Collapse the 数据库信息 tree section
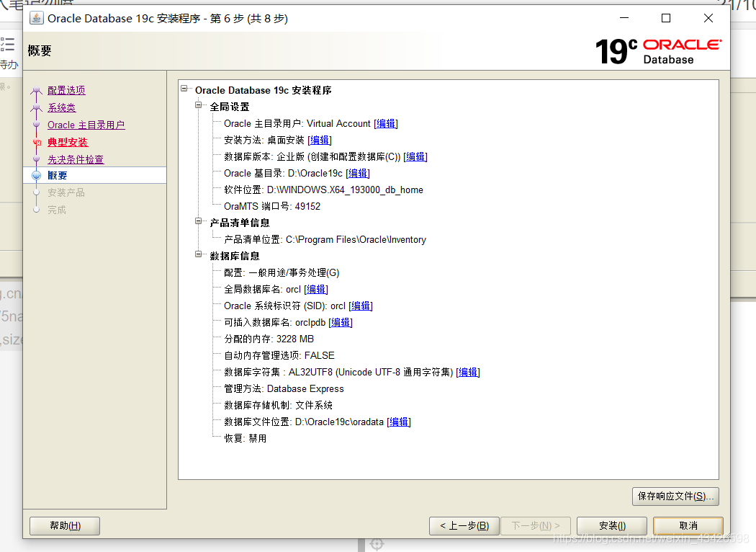 (198, 254)
